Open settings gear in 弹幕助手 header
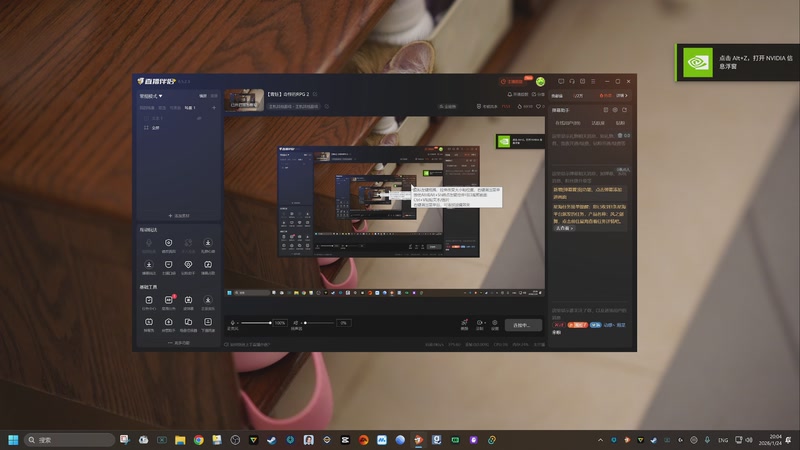Image resolution: width=800 pixels, height=450 pixels. (615, 110)
